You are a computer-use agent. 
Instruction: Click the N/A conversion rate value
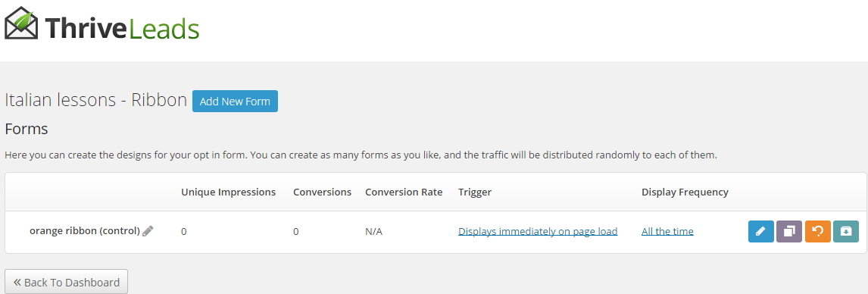click(x=373, y=231)
